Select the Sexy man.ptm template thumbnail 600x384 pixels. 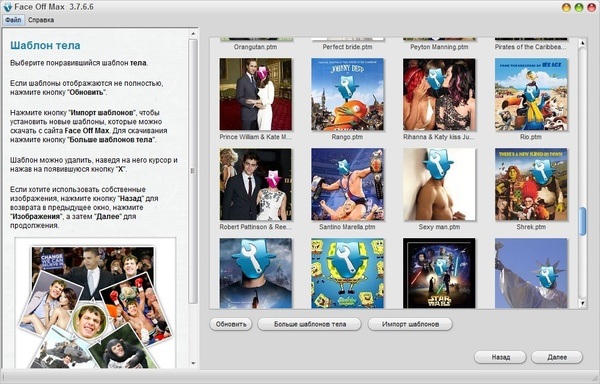[439, 184]
